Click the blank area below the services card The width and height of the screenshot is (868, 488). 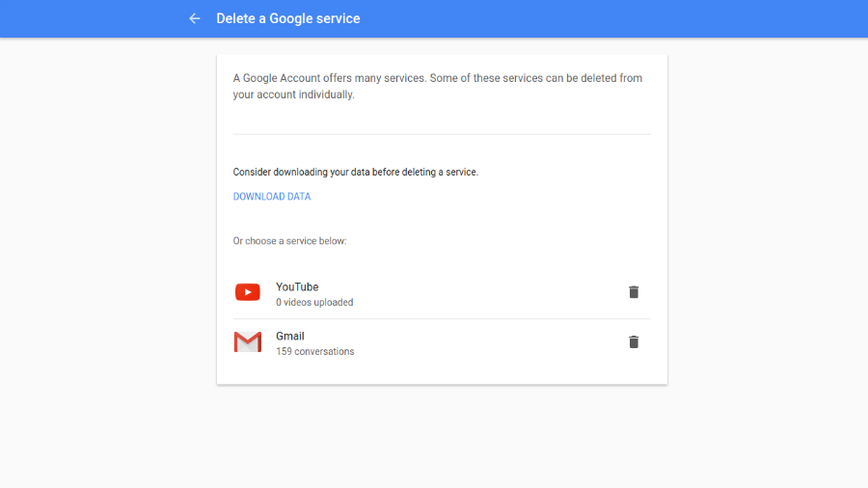pyautogui.click(x=442, y=439)
